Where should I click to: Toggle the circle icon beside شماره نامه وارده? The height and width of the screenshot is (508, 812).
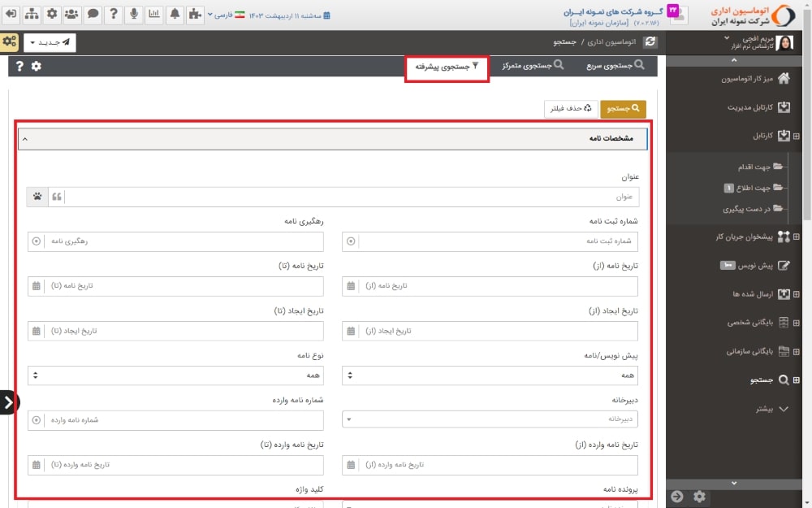click(36, 420)
